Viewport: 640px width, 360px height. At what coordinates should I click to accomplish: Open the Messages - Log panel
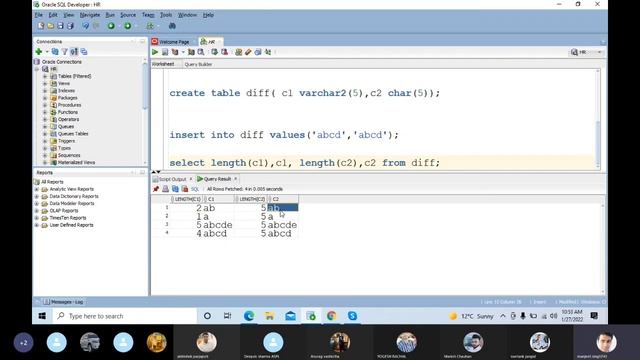(x=63, y=302)
